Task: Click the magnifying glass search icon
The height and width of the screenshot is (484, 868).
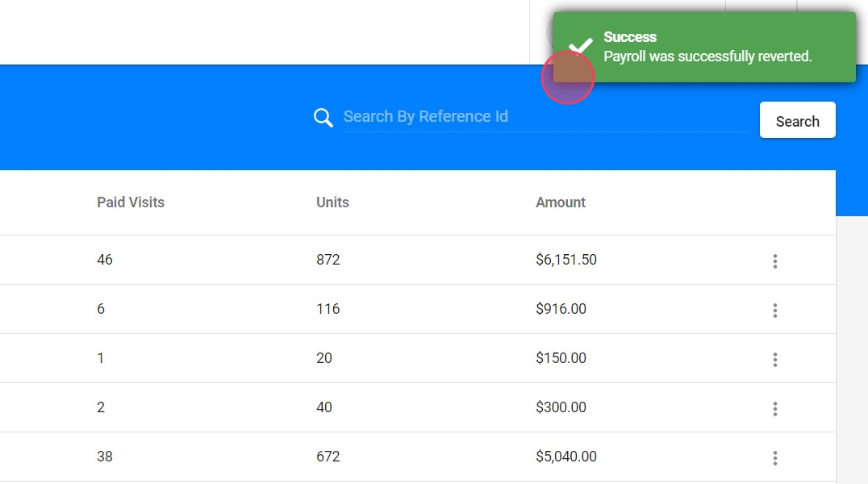Action: [323, 118]
